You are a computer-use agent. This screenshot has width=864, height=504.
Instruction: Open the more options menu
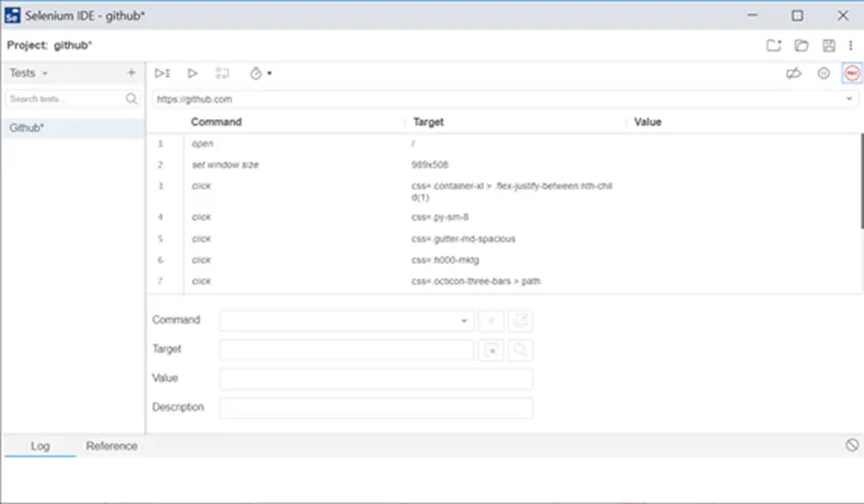point(850,46)
